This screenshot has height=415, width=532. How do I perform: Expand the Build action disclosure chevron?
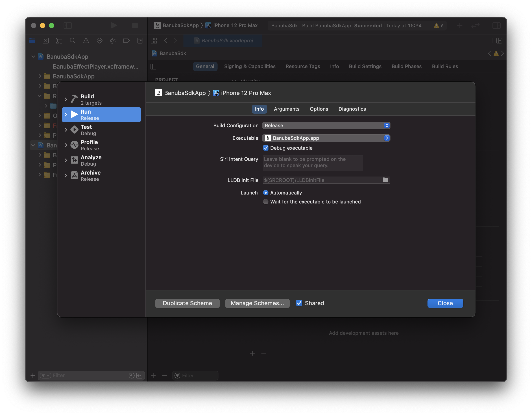tap(66, 99)
